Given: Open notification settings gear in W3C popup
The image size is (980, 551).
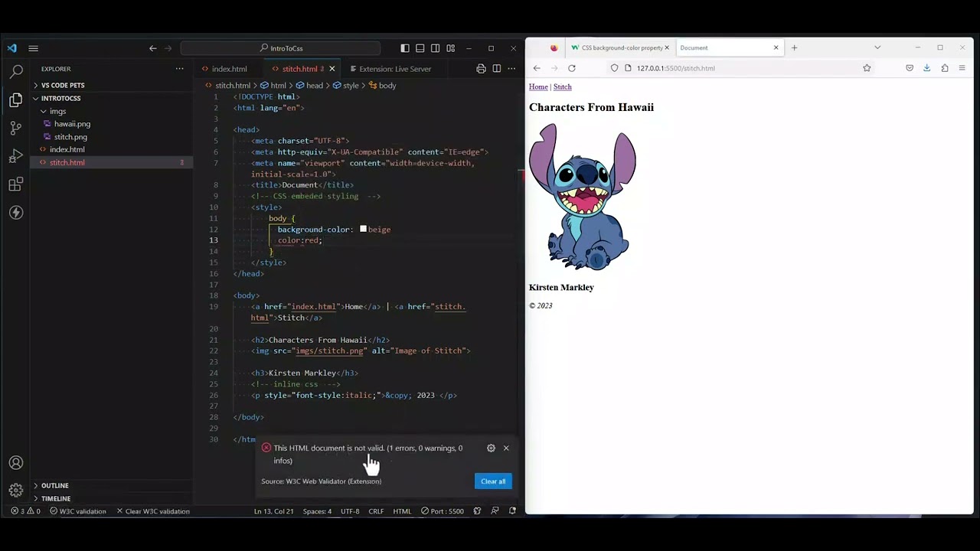Looking at the screenshot, I should pos(491,448).
